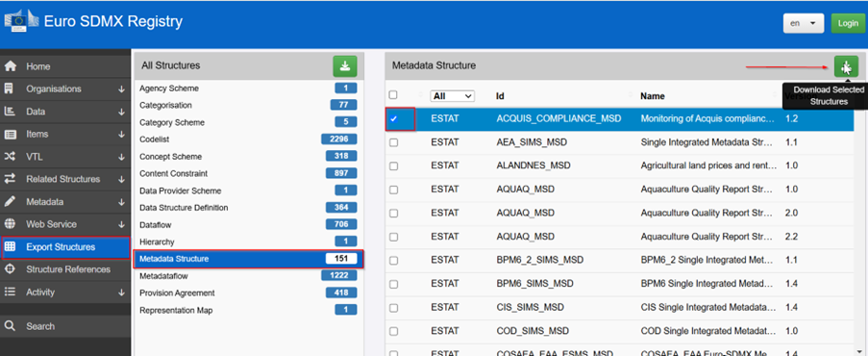Select Dataflow structure type
Image resolution: width=868 pixels, height=356 pixels.
click(x=248, y=224)
